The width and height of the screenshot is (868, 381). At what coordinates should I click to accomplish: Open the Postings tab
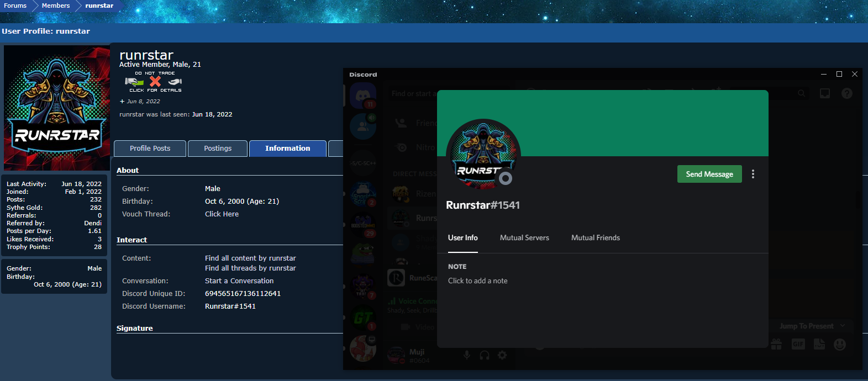click(218, 149)
